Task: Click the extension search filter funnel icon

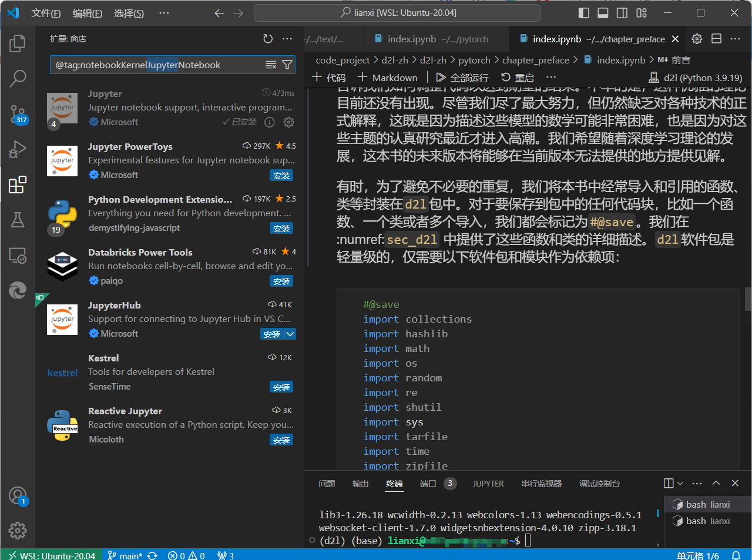Action: [287, 65]
